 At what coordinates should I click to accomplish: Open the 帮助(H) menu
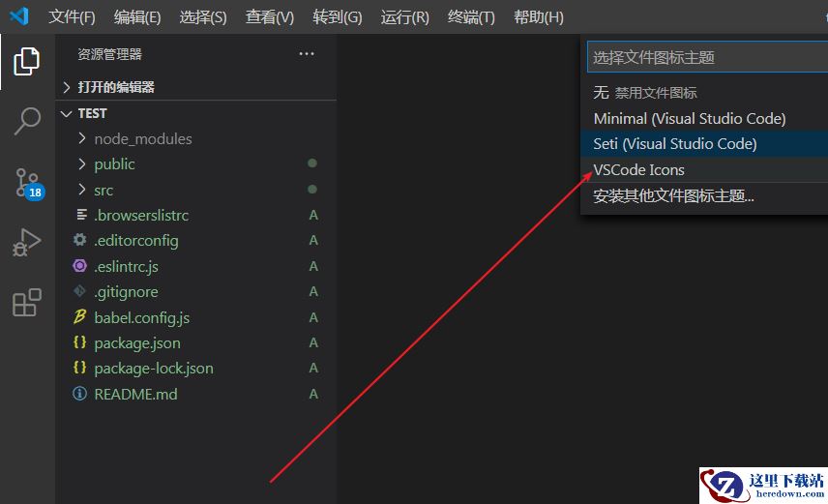[539, 16]
